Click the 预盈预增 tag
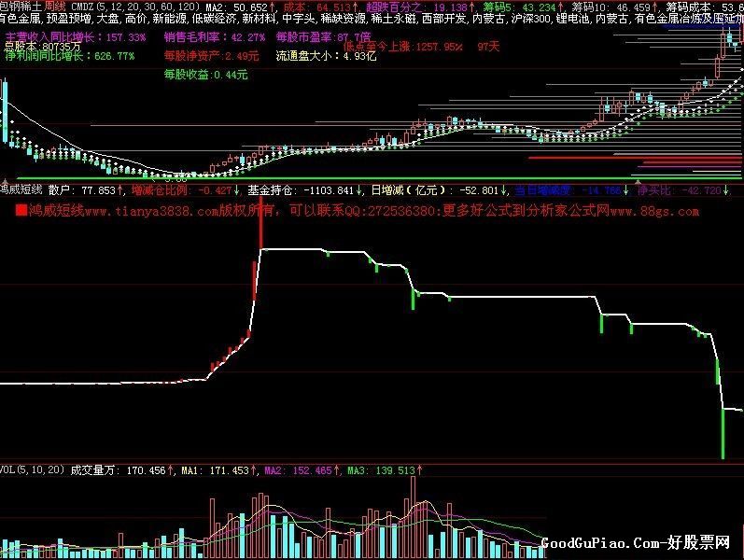 coord(67,19)
